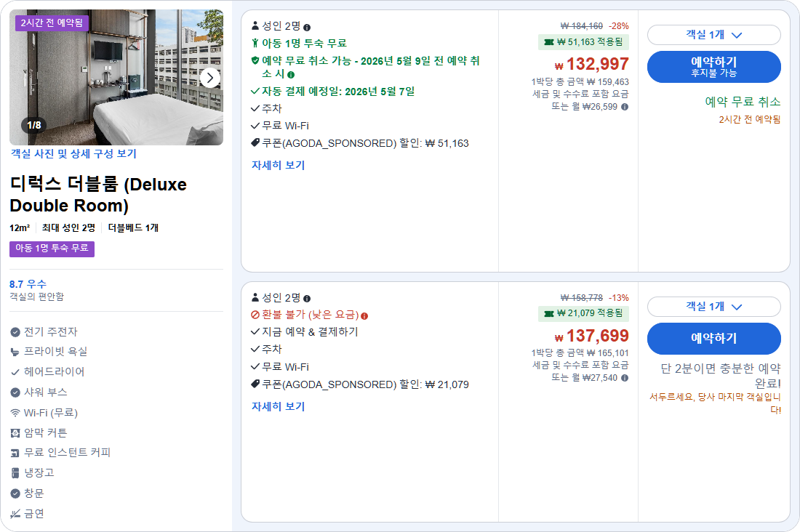
Task: Click the 예약하기 후지불 가능 button
Action: [713, 66]
